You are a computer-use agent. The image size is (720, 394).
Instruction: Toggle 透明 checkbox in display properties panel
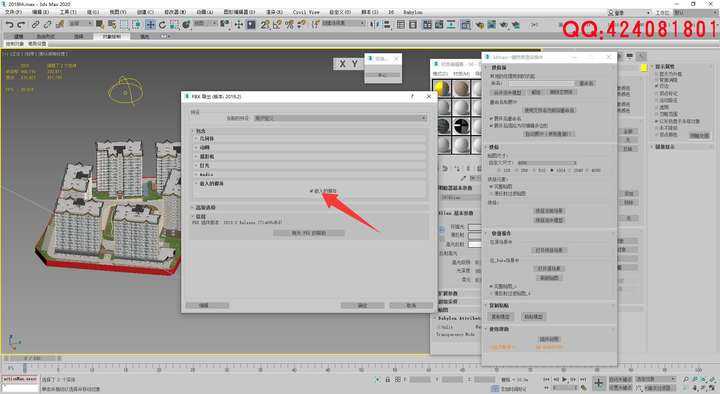point(657,107)
